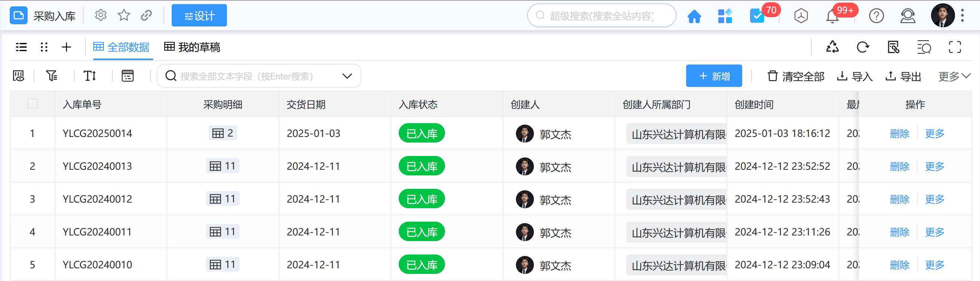The image size is (980, 281).
Task: Click the 超级搜索 global search box
Action: coord(601,16)
